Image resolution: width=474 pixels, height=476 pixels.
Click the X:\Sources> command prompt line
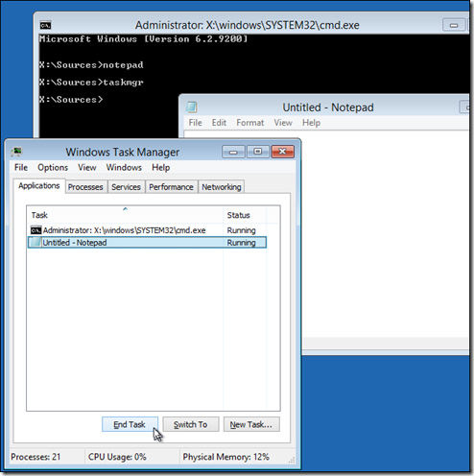[71, 100]
